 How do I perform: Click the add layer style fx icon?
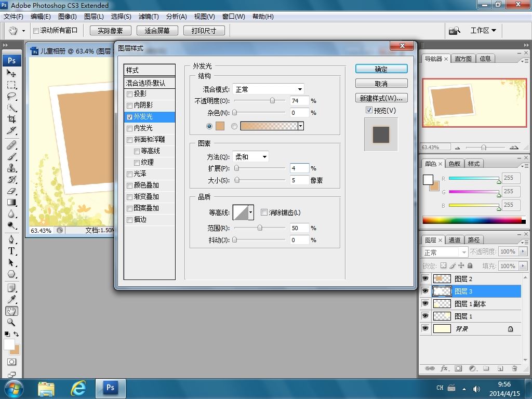coord(444,368)
